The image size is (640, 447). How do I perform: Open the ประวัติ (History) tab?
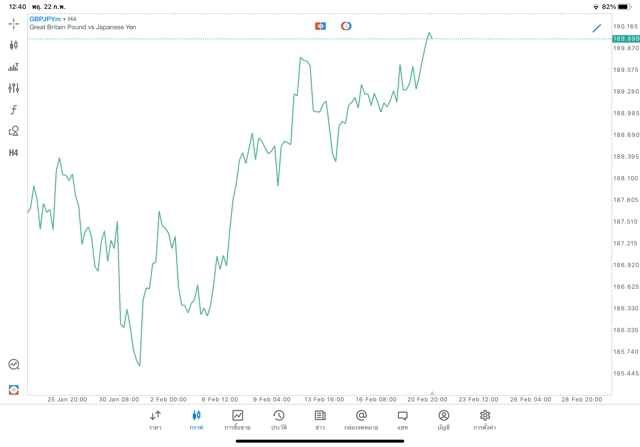(x=278, y=420)
